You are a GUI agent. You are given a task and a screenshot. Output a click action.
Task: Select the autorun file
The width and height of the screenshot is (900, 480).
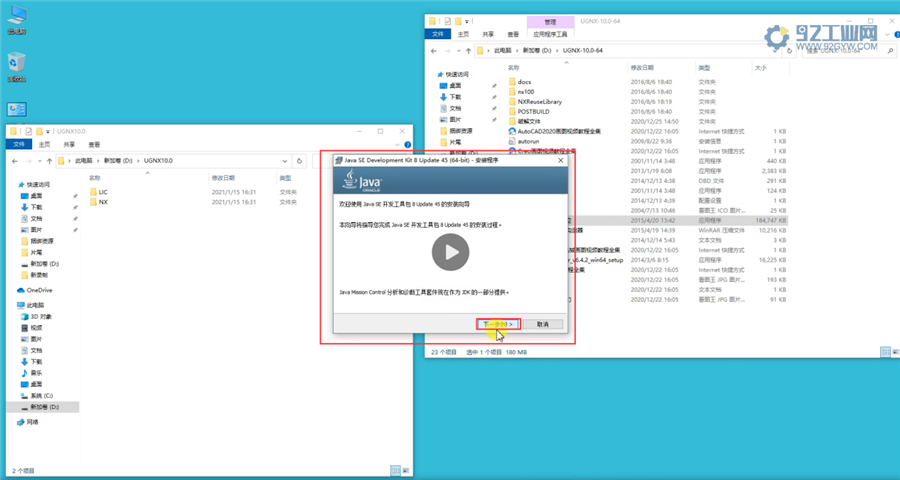tap(524, 141)
